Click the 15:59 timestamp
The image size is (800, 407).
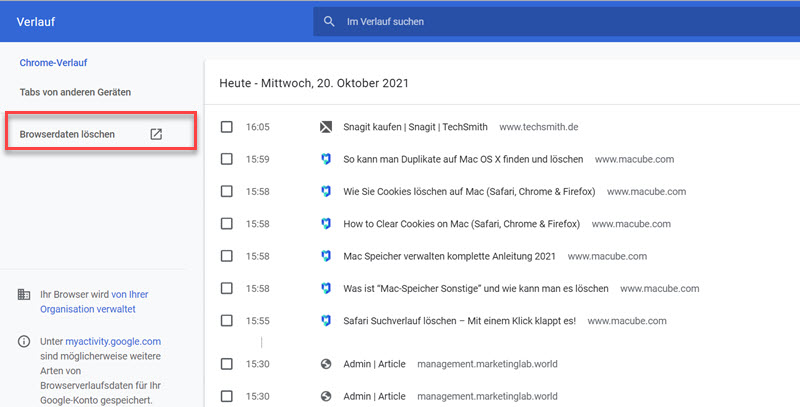click(258, 159)
